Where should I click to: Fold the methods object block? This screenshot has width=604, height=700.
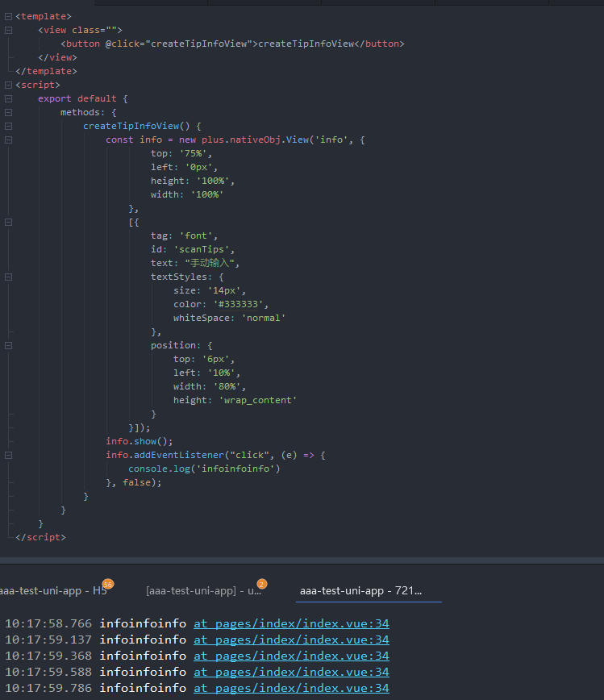(x=8, y=113)
